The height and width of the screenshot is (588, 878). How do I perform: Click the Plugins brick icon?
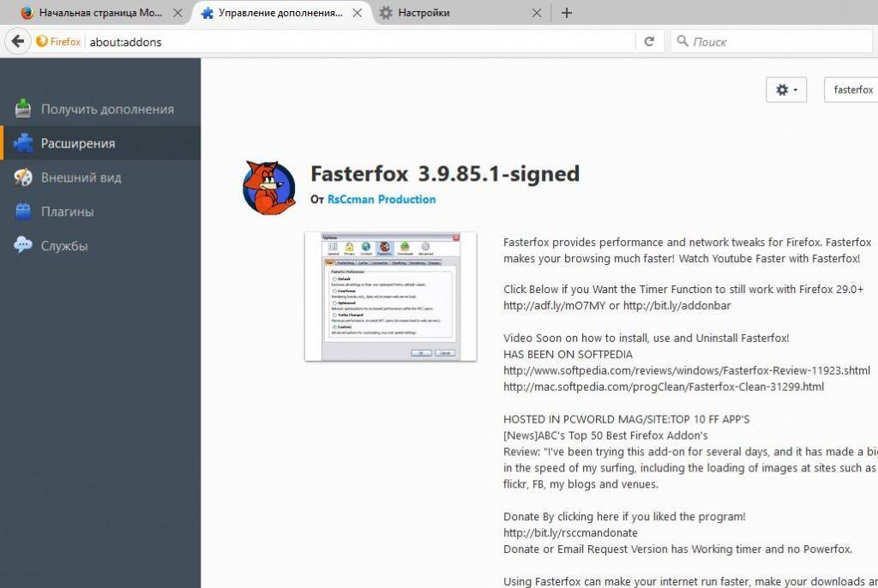click(x=23, y=211)
